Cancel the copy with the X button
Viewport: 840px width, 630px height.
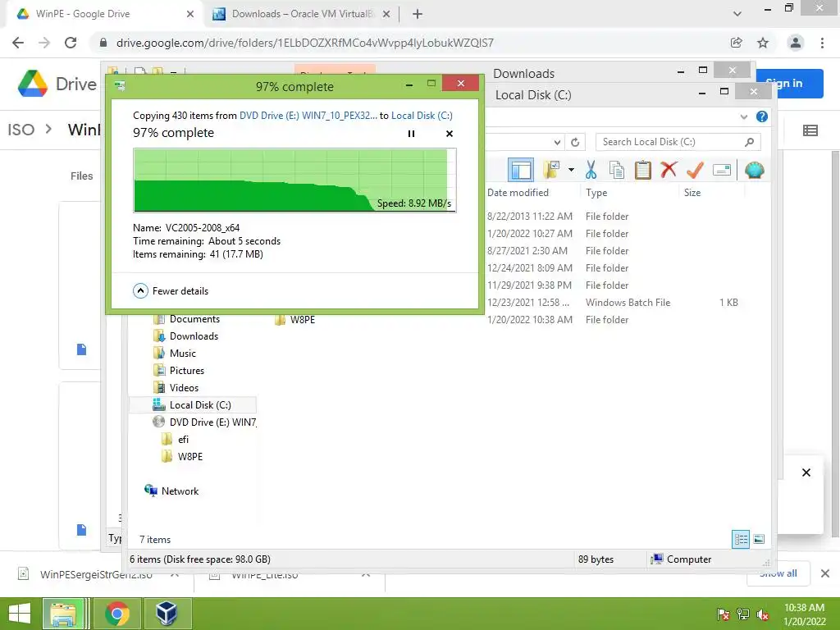click(450, 134)
